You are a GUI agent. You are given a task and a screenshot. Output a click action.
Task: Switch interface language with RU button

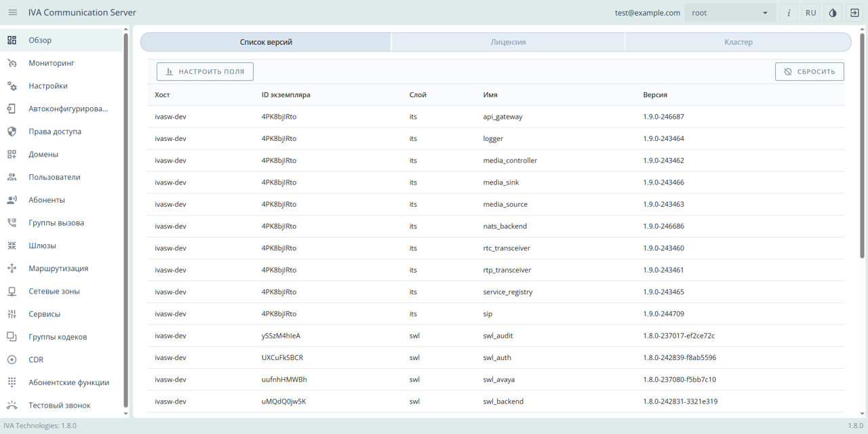click(810, 13)
